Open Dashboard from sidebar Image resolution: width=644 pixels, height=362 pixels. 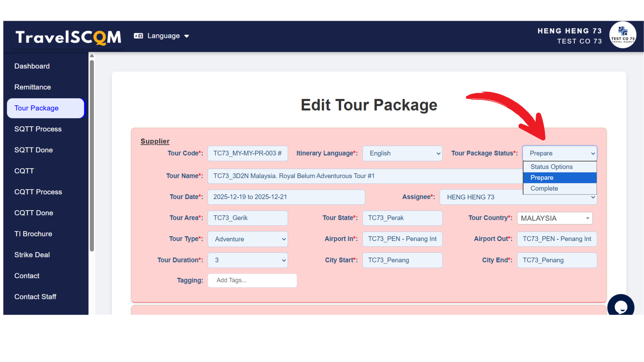point(32,66)
